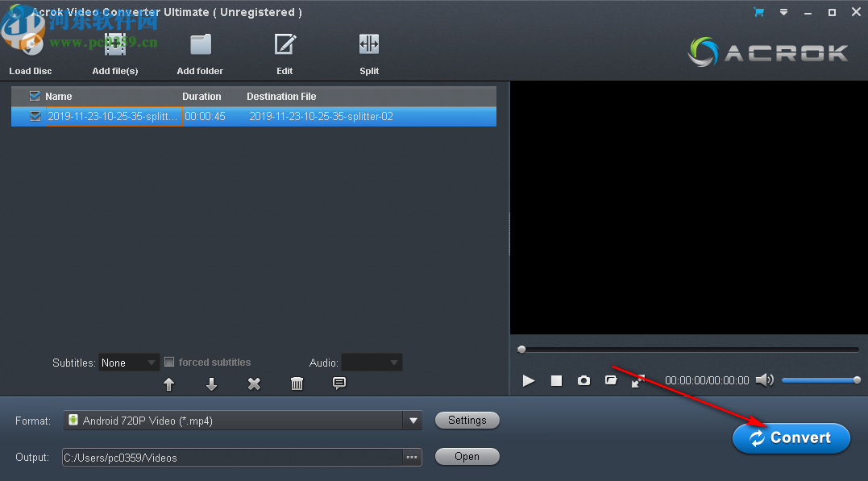Adjust the preview volume slider
The width and height of the screenshot is (868, 481).
pos(820,379)
